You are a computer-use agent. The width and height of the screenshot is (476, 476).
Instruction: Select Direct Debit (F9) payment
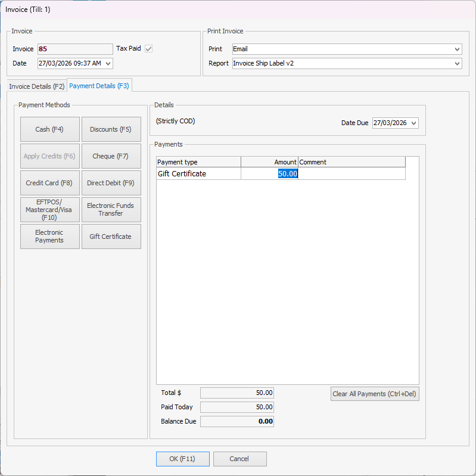[x=111, y=183]
